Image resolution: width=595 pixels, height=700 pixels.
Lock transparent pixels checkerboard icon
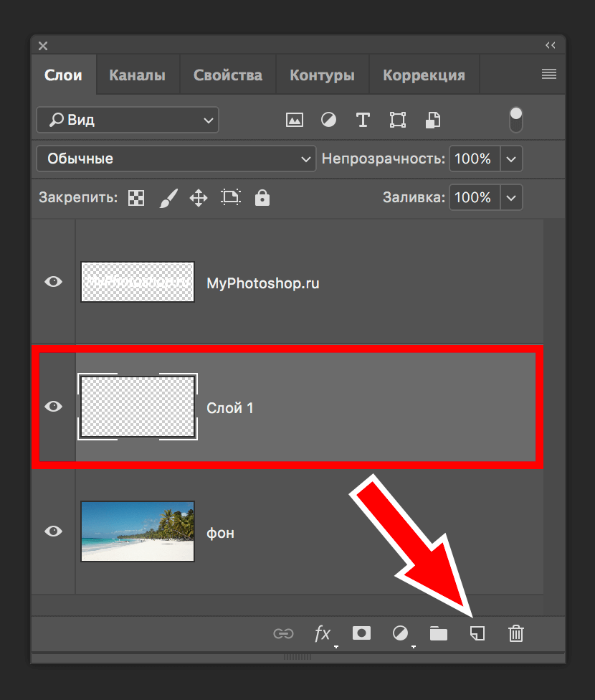[136, 198]
